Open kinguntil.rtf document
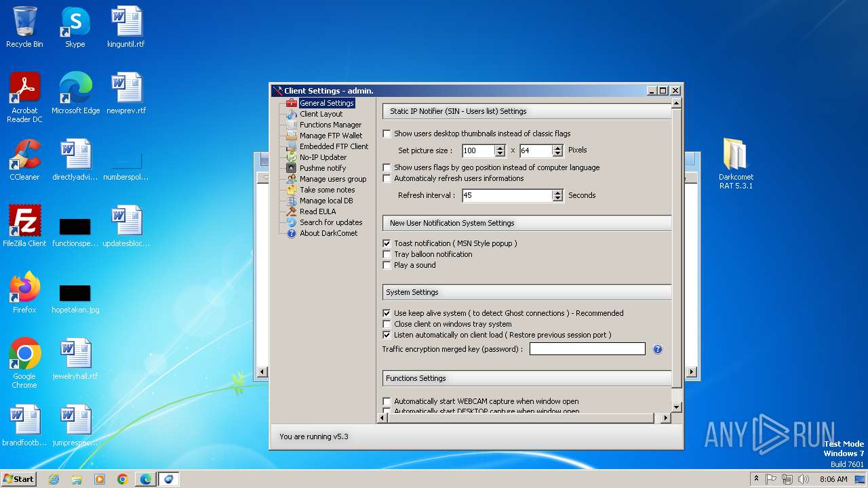Viewport: 868px width, 488px height. point(126,27)
